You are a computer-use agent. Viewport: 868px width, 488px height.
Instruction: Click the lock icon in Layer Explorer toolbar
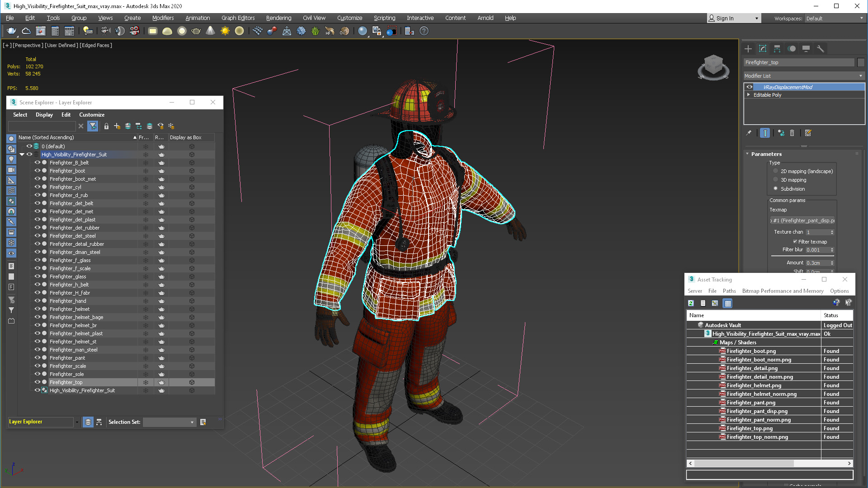pos(106,126)
